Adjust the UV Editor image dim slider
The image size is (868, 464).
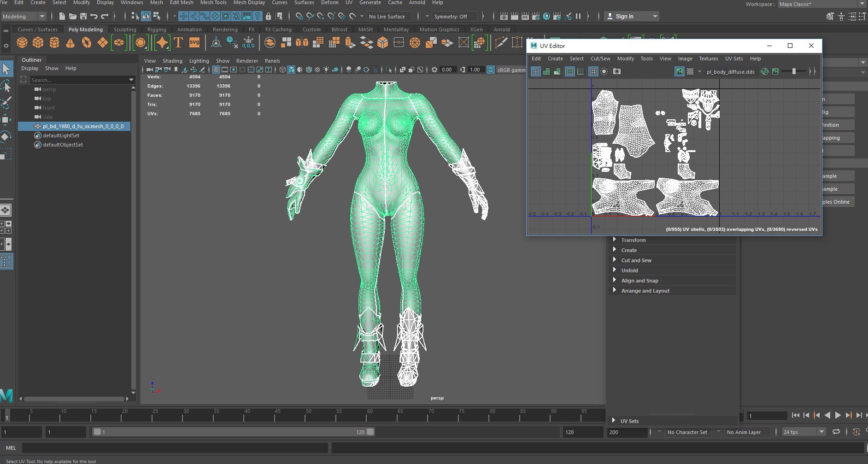pos(794,71)
